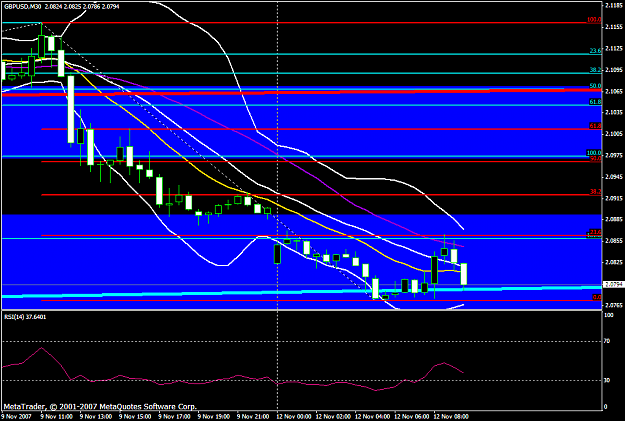Click price axis label 2.0915

(614, 198)
